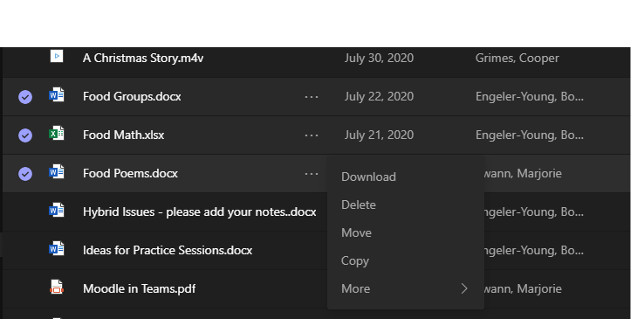Open more options ellipsis for Food Poems.docx
This screenshot has height=319, width=644.
coord(312,174)
